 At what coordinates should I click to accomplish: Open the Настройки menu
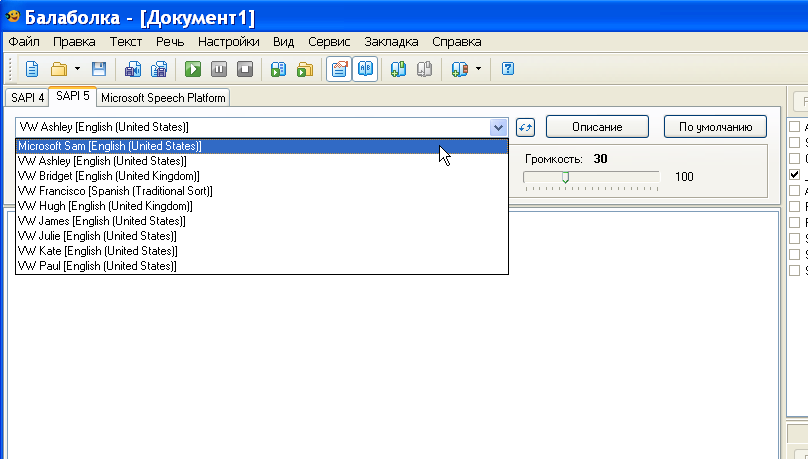coord(228,42)
